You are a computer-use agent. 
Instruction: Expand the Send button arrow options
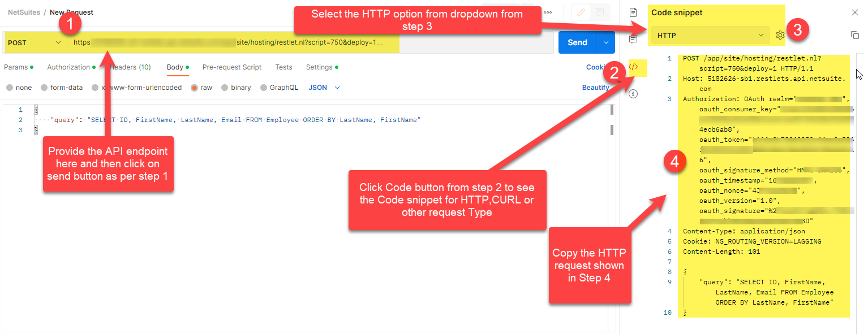(x=606, y=42)
